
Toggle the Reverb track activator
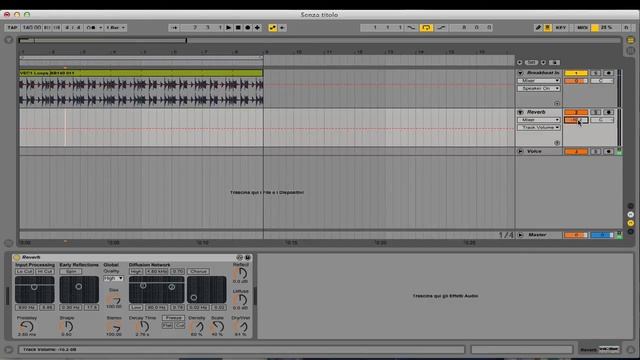click(x=576, y=112)
